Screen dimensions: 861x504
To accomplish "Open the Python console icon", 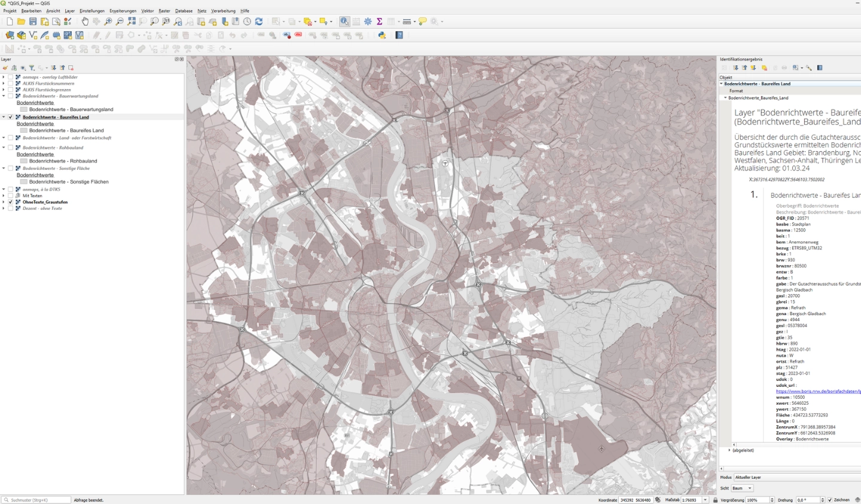I will pos(381,35).
